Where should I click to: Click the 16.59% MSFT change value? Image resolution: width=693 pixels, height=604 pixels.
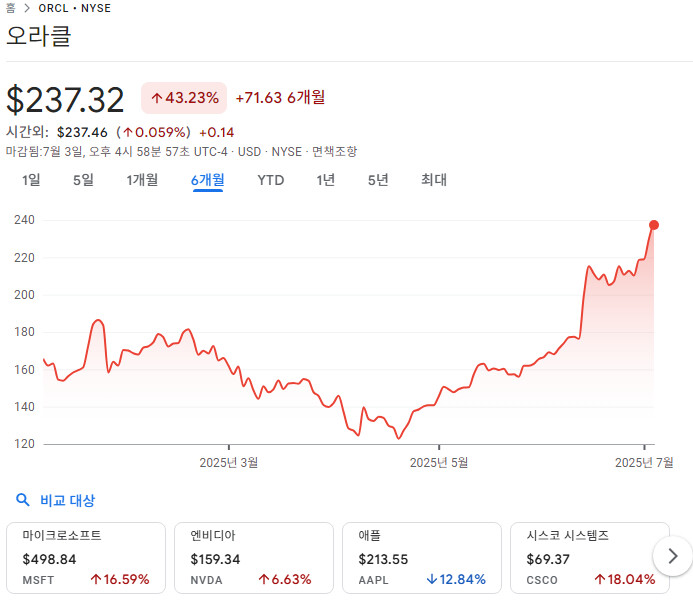click(120, 579)
